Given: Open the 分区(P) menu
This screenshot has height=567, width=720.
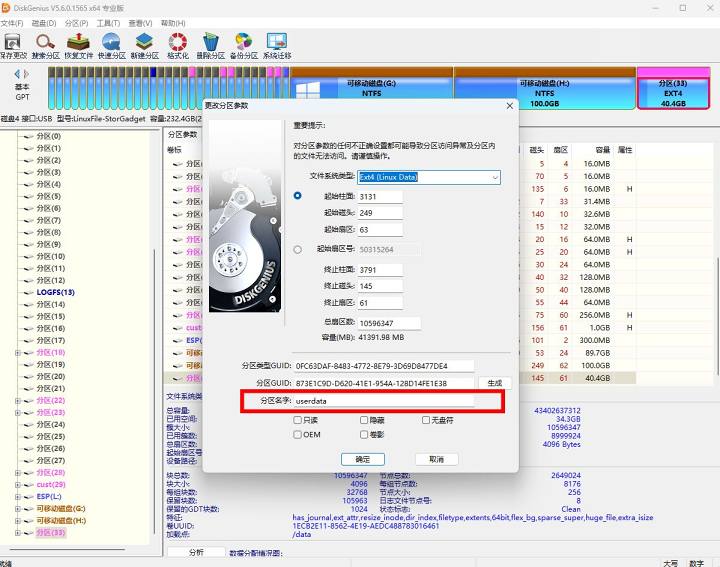Looking at the screenshot, I should 76,23.
